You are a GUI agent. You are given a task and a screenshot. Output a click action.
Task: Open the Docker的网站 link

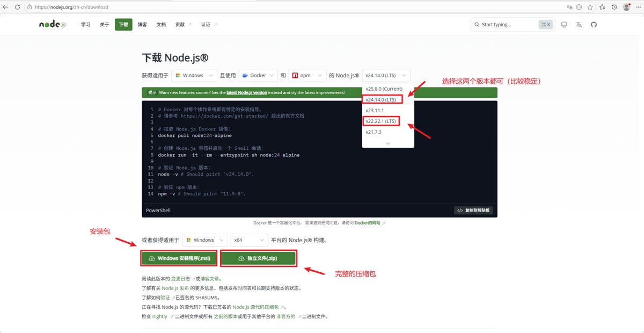(370, 223)
